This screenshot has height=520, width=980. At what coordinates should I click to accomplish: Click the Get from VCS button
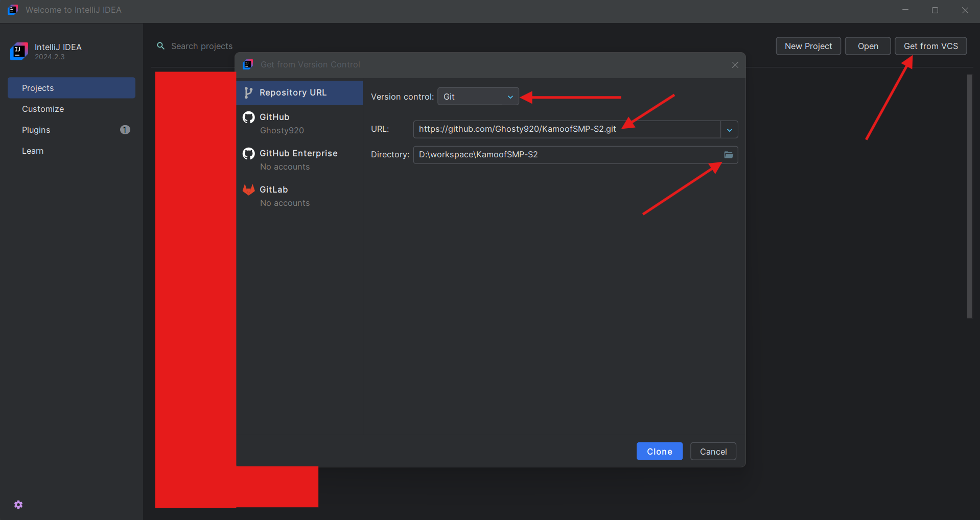pos(930,46)
